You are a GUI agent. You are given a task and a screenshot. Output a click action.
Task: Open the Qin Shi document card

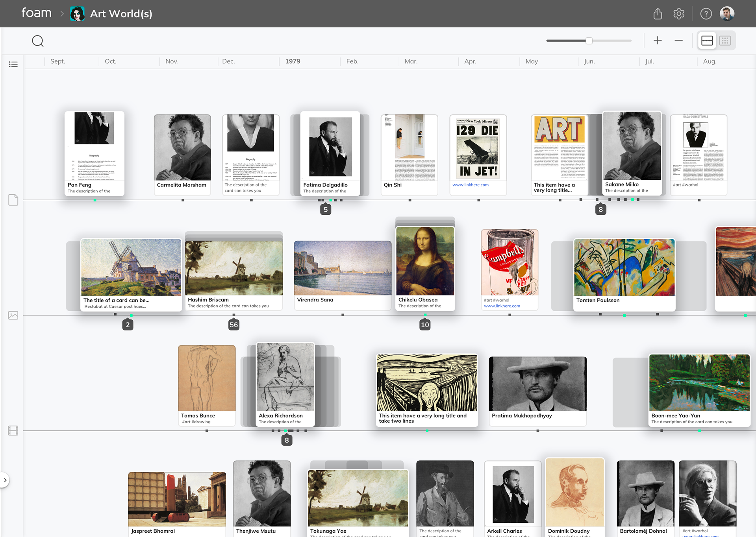(409, 155)
